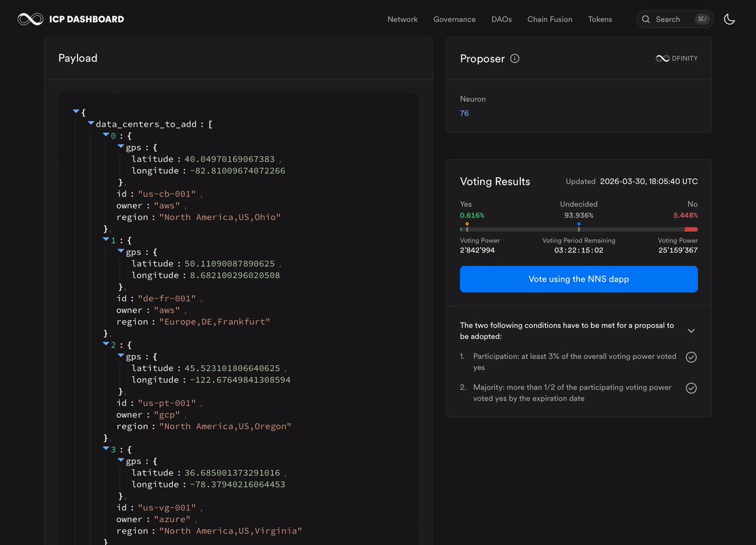The image size is (756, 545).
Task: Open the Tokens menu
Action: (600, 20)
